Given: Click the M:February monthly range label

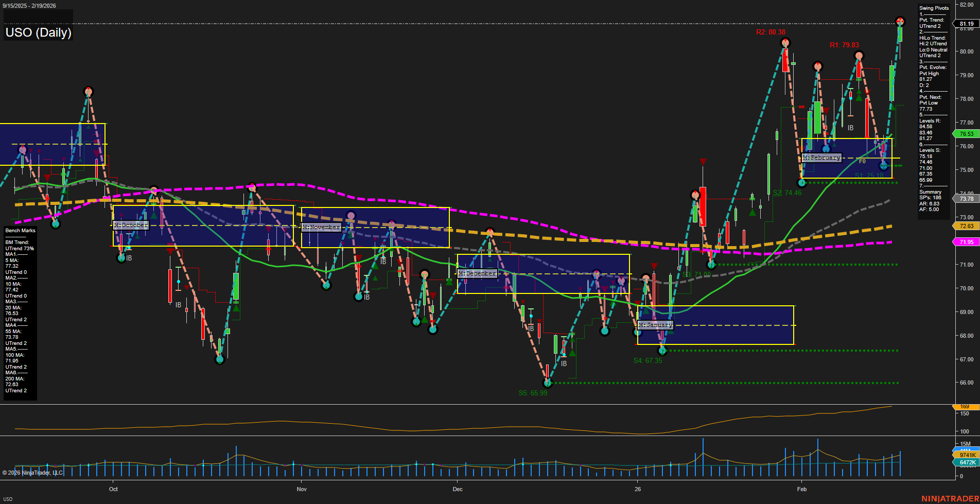Looking at the screenshot, I should coord(821,158).
